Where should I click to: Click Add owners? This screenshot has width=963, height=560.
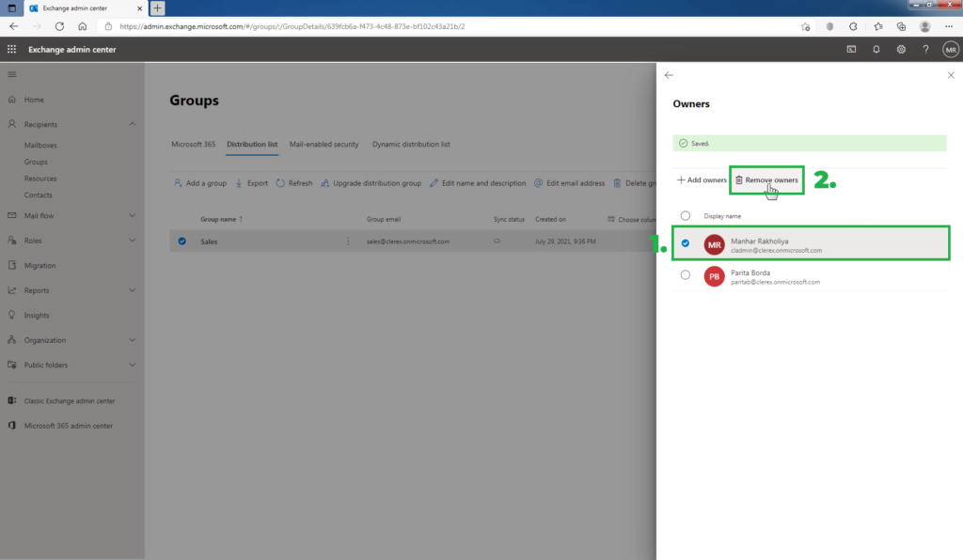pyautogui.click(x=702, y=179)
